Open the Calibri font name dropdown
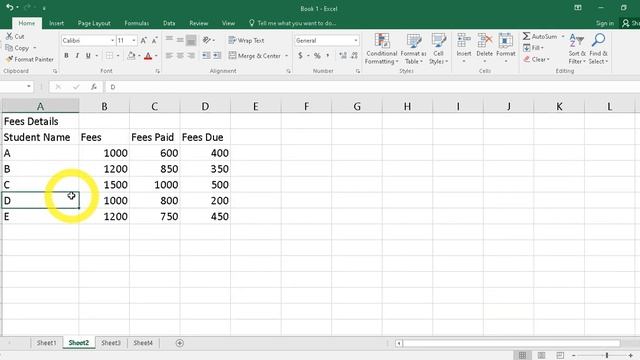This screenshot has height=360, width=640. point(112,40)
